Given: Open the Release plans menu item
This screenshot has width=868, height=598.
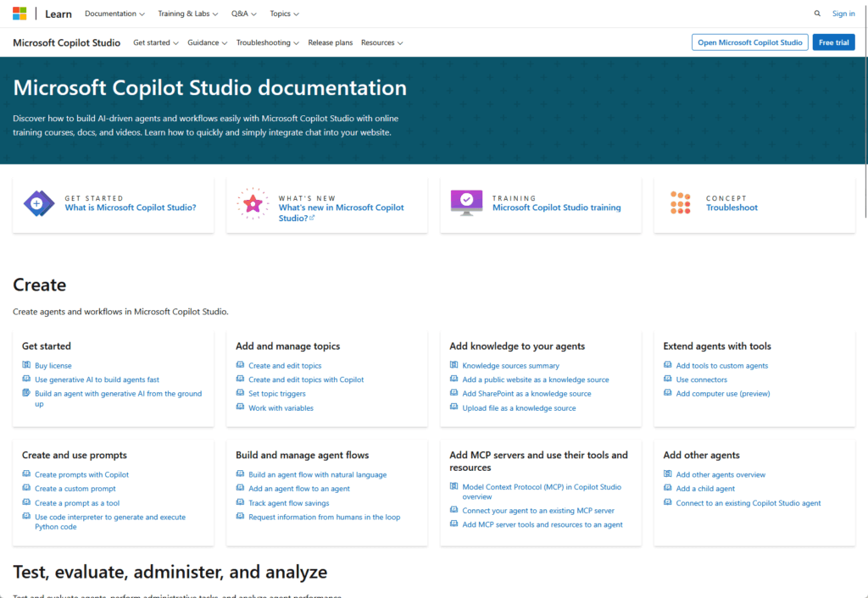Looking at the screenshot, I should click(x=330, y=42).
